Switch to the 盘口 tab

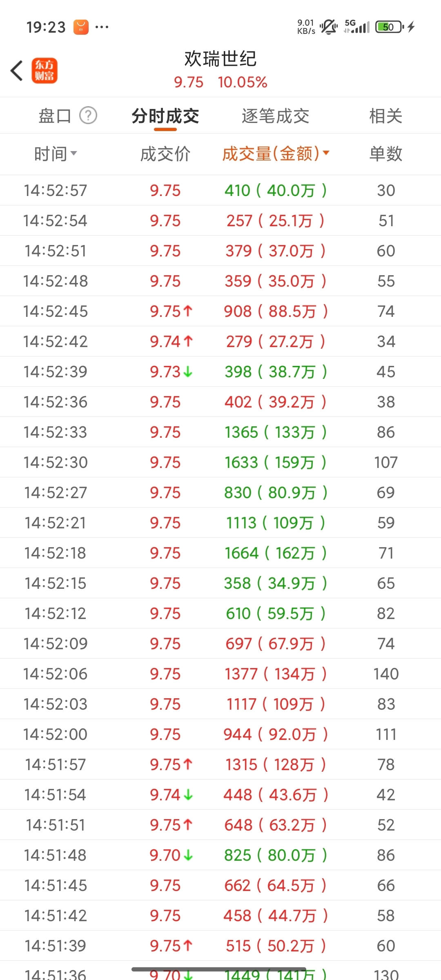click(x=55, y=116)
